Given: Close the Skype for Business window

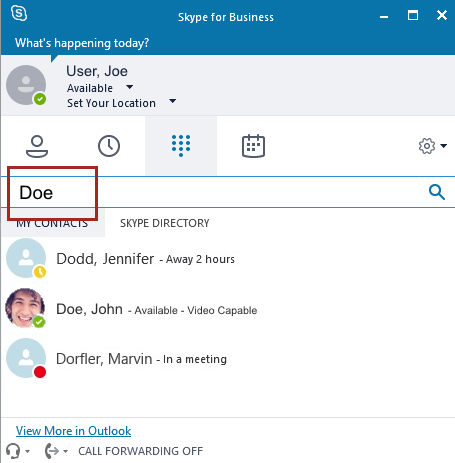Looking at the screenshot, I should point(442,15).
